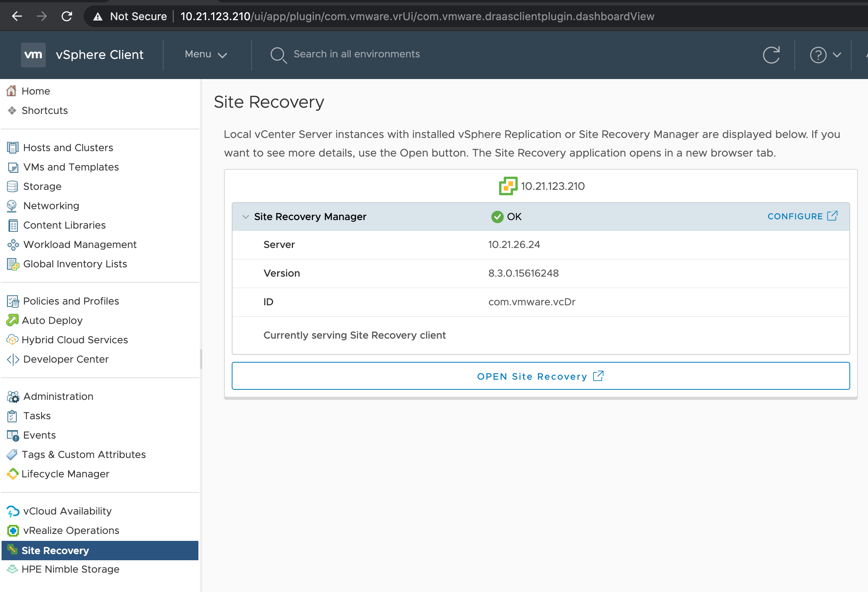Click the search magnifier icon
Viewport: 868px width, 592px height.
(278, 55)
